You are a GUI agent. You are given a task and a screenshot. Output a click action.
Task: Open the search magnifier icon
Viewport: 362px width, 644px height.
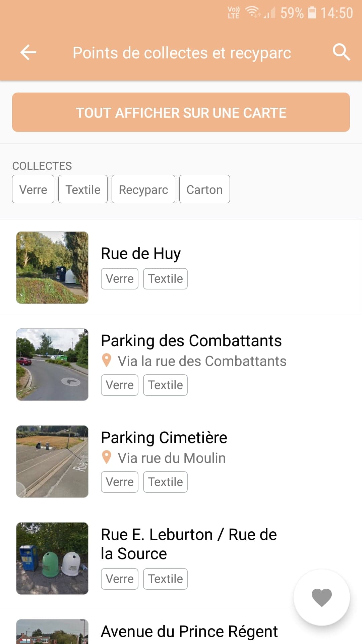tap(341, 52)
